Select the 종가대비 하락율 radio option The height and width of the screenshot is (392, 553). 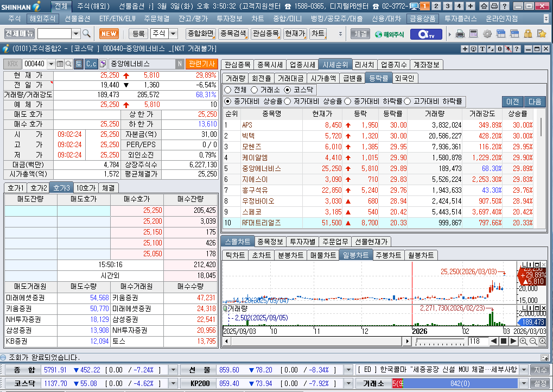coord(348,102)
